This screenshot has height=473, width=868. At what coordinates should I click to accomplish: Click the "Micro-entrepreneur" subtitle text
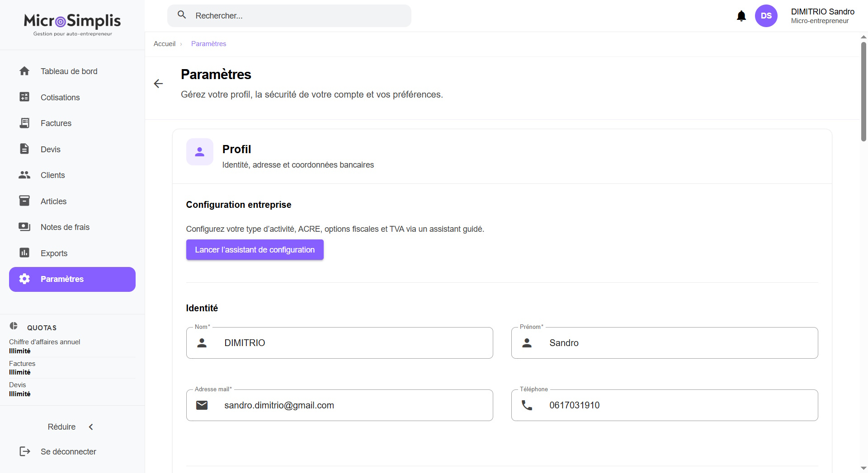click(820, 21)
